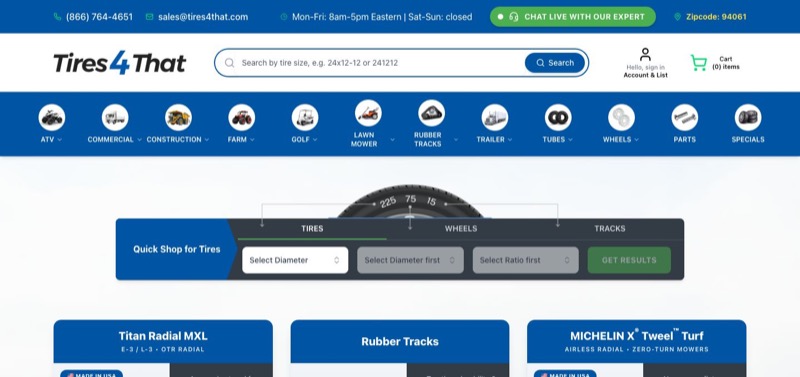The width and height of the screenshot is (800, 377).
Task: Expand the Lawn Mower menu chevron
Action: pos(392,140)
